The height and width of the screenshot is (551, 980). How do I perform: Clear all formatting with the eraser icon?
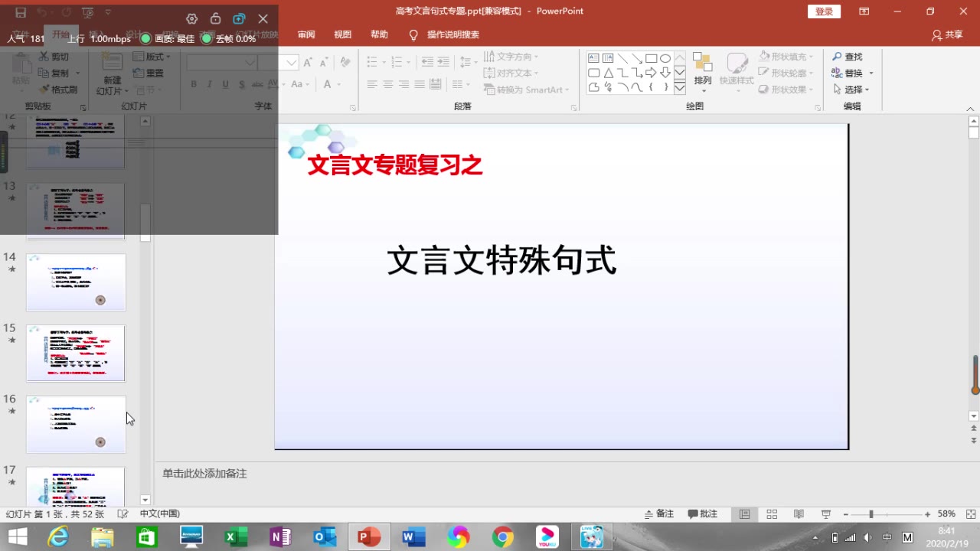(x=345, y=62)
